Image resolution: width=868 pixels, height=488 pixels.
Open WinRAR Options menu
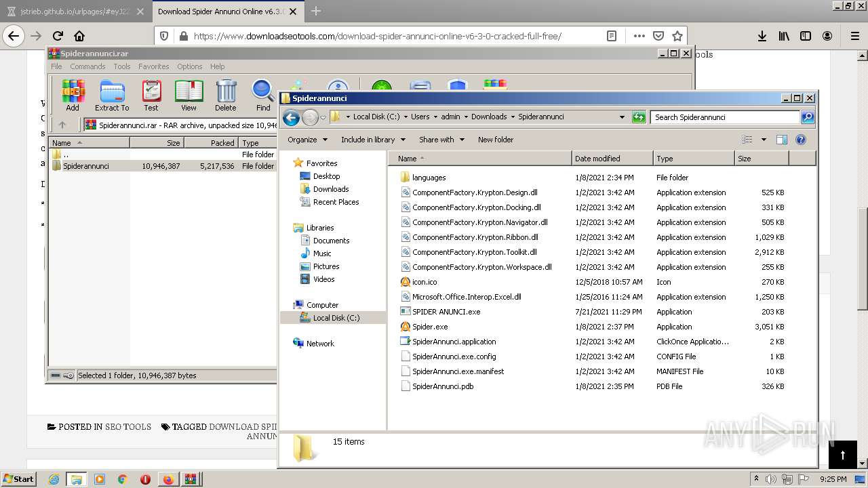[190, 66]
